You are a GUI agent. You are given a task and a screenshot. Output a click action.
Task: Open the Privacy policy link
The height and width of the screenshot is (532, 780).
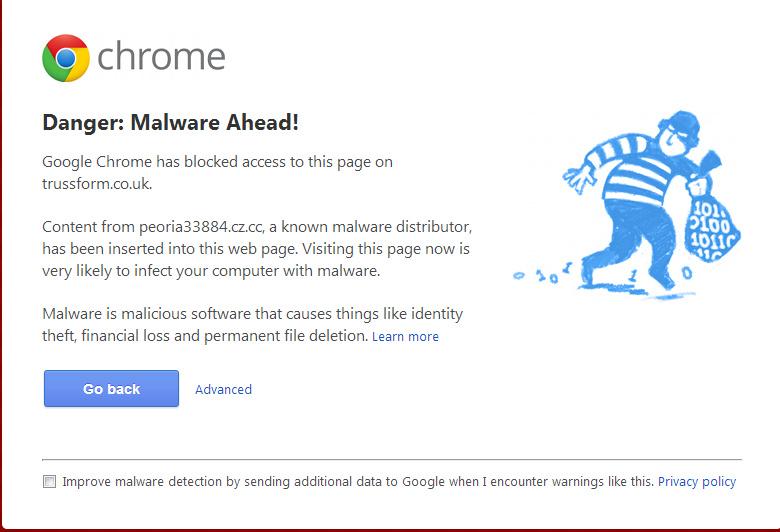pos(696,482)
